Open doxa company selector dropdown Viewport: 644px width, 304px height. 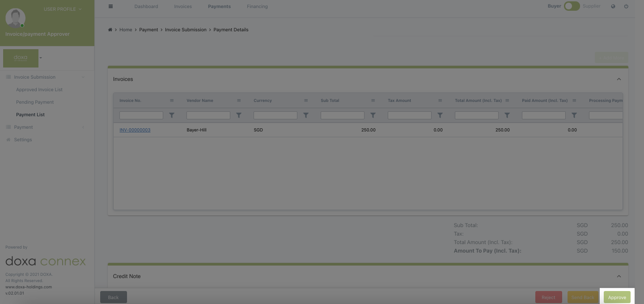click(x=41, y=58)
